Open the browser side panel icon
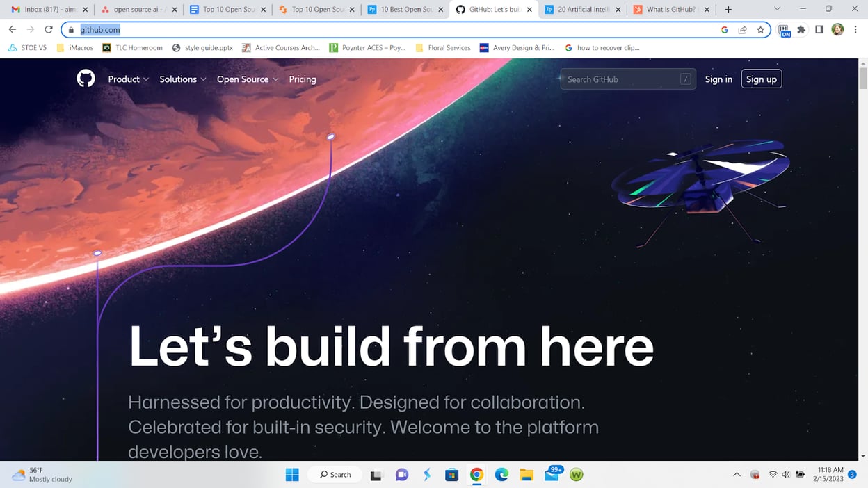The image size is (868, 488). click(x=819, y=30)
